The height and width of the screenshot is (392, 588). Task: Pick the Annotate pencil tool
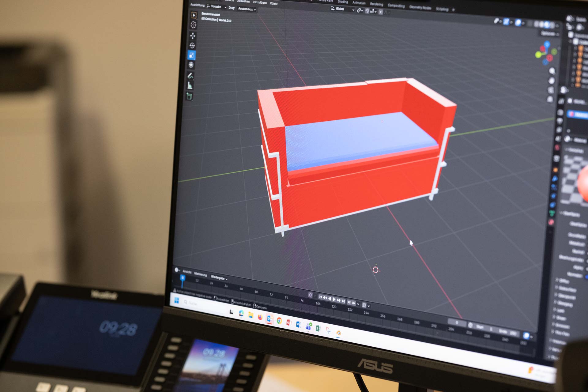[190, 76]
